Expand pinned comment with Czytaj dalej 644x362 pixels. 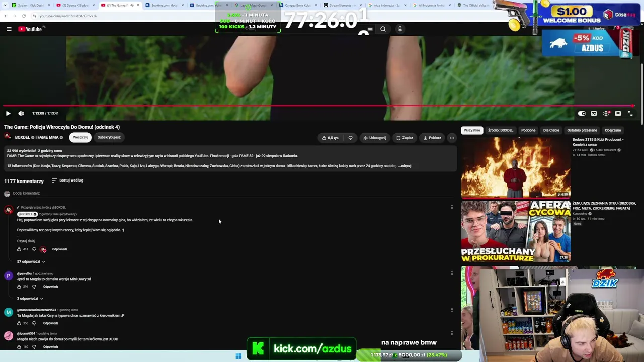[x=26, y=241]
